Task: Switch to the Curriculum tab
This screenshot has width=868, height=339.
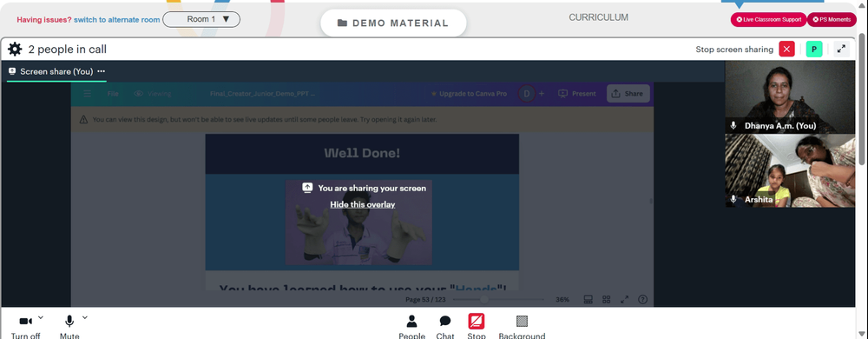Action: pos(598,17)
